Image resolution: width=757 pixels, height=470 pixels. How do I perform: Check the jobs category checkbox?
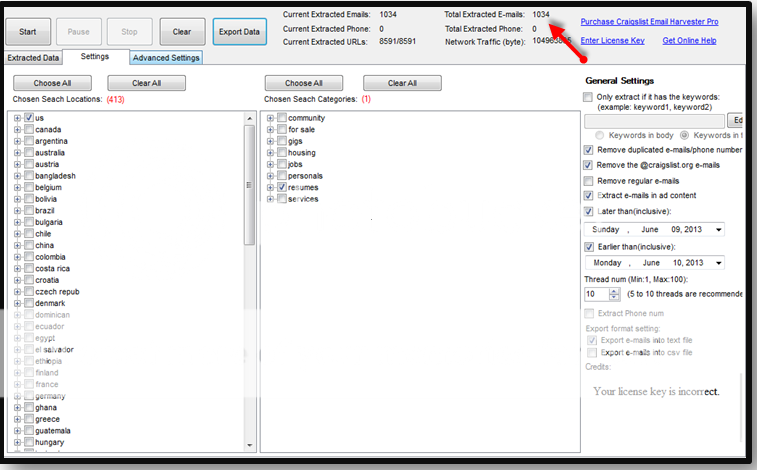(282, 164)
